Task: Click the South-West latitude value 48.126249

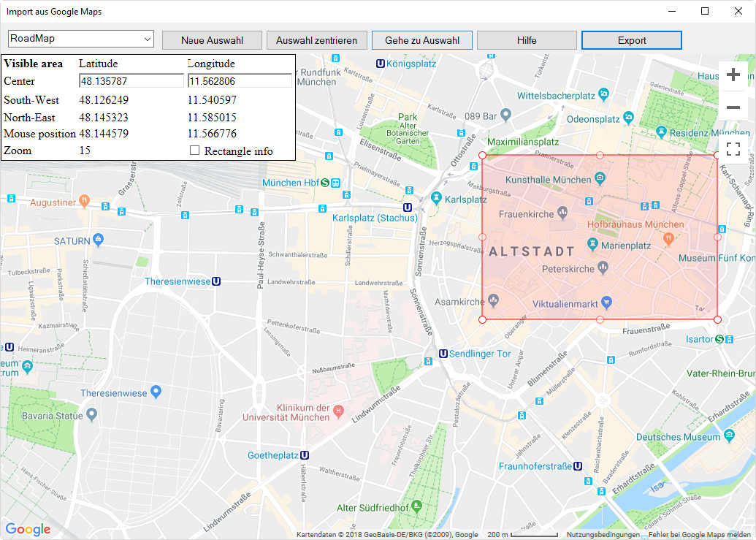Action: (x=104, y=100)
